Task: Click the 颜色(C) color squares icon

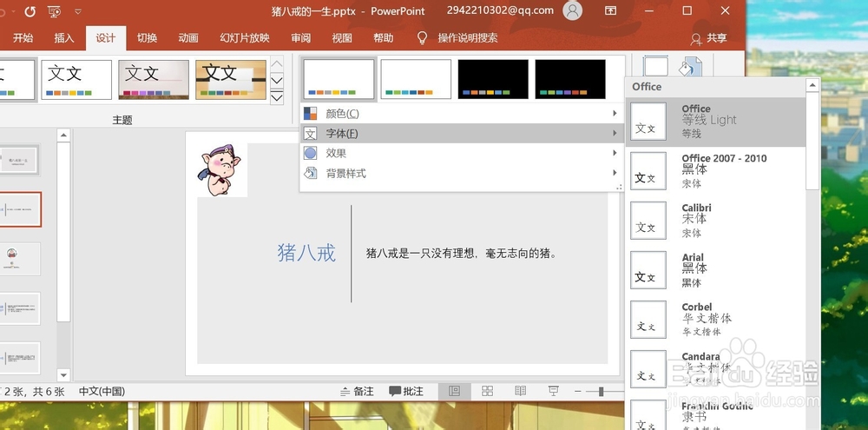Action: pos(311,114)
